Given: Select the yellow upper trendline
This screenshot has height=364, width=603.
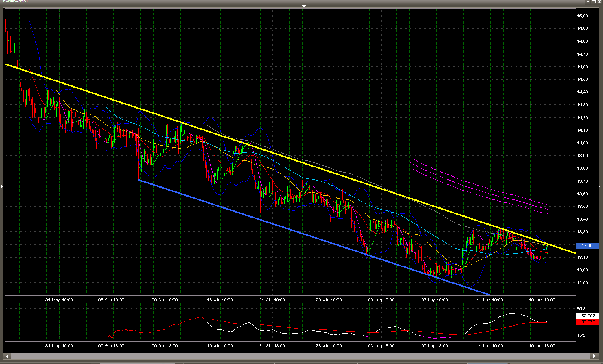Looking at the screenshot, I should tap(290, 159).
